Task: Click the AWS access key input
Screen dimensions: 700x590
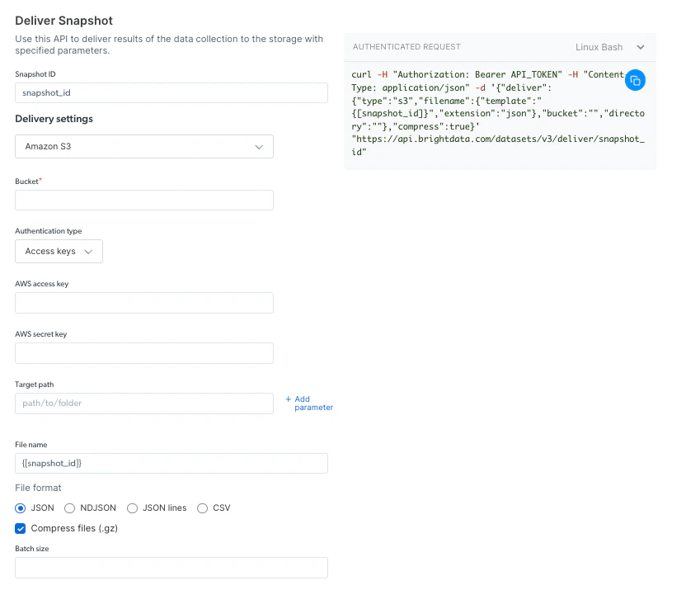Action: tap(143, 303)
